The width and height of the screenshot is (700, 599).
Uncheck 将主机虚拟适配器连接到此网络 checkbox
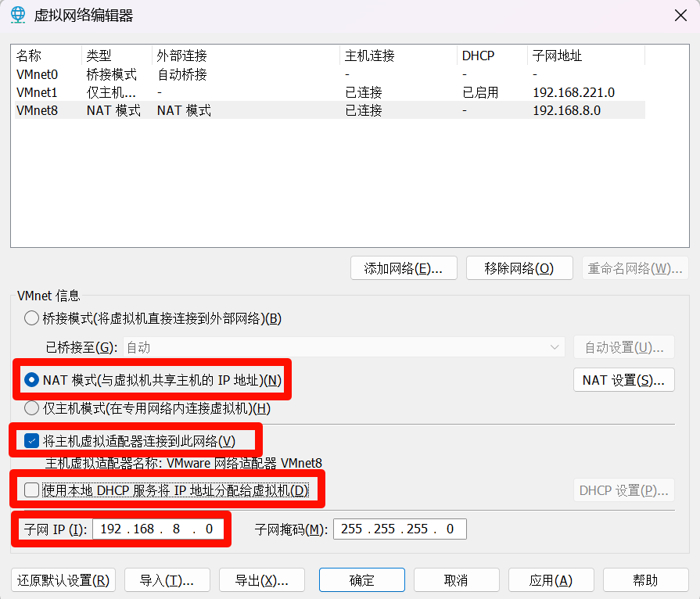31,441
